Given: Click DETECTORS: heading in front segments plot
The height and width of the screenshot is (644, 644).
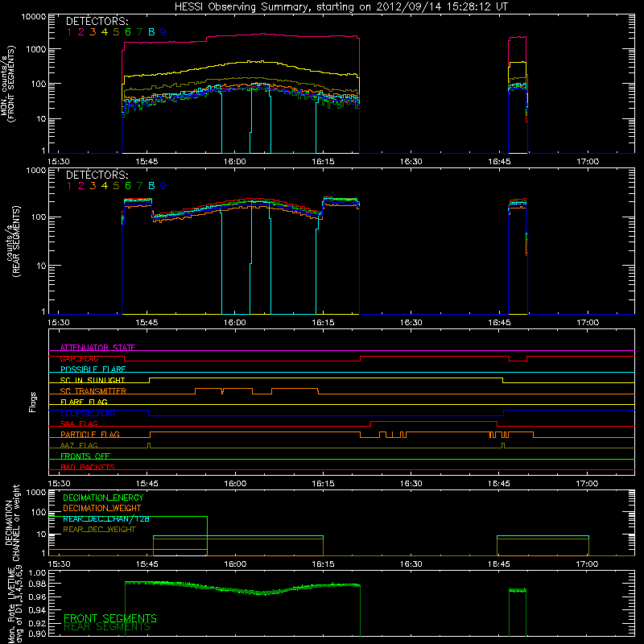Looking at the screenshot, I should [x=97, y=22].
